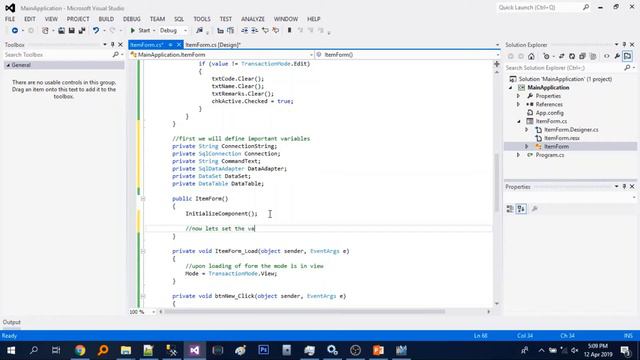
Task: Click the editor horizontal scrollbar
Action: coord(304,311)
